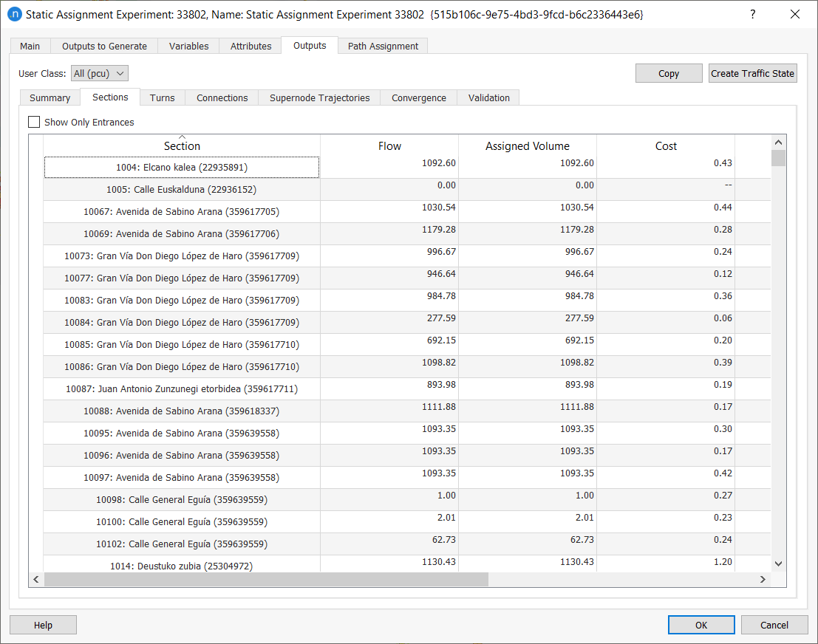Screen dimensions: 818x644
Task: Click the question mark help icon
Action: pos(752,14)
